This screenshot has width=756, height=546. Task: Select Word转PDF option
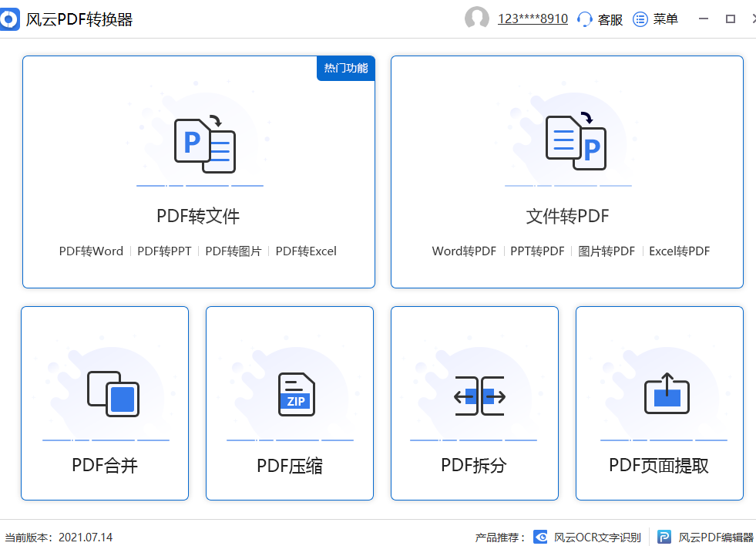(x=464, y=251)
